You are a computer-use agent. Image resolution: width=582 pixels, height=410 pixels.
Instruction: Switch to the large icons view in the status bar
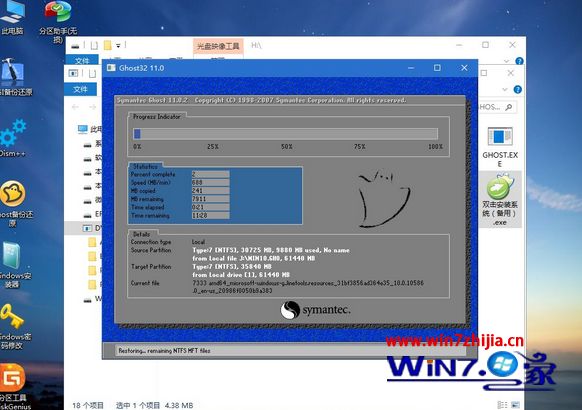click(516, 405)
